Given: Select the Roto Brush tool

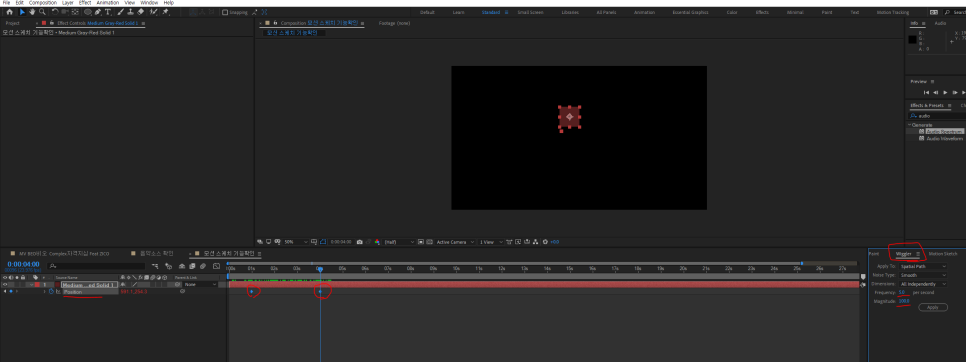Looking at the screenshot, I should [153, 12].
